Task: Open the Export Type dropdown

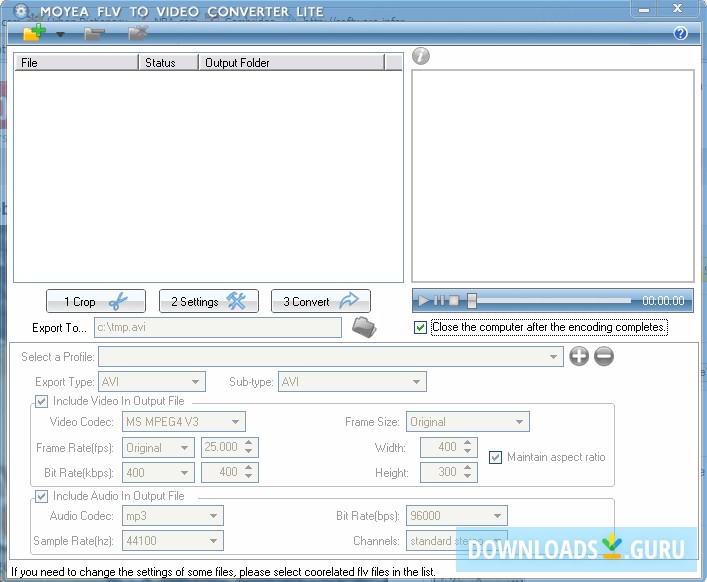Action: coord(152,382)
